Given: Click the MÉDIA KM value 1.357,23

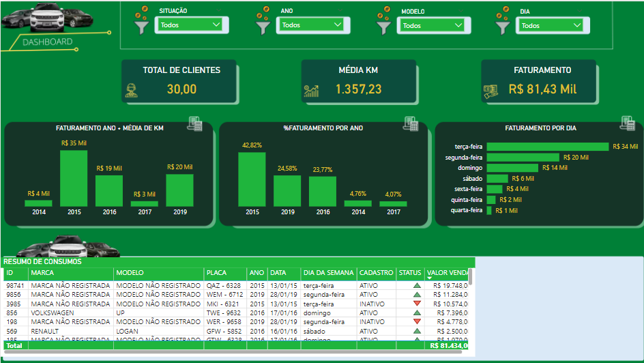Looking at the screenshot, I should (x=359, y=89).
